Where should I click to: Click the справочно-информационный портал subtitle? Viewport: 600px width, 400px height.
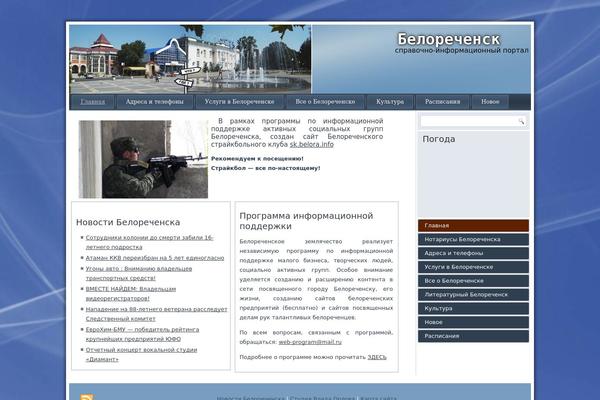click(x=461, y=51)
